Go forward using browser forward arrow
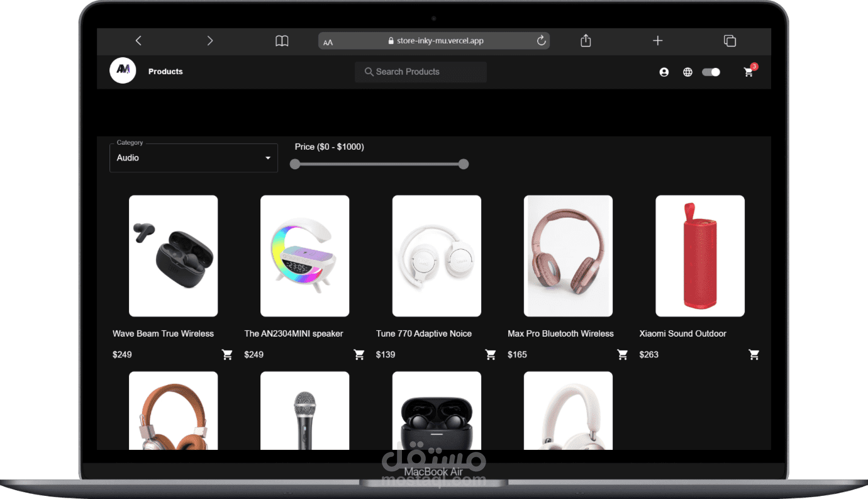The image size is (868, 499). pyautogui.click(x=210, y=41)
